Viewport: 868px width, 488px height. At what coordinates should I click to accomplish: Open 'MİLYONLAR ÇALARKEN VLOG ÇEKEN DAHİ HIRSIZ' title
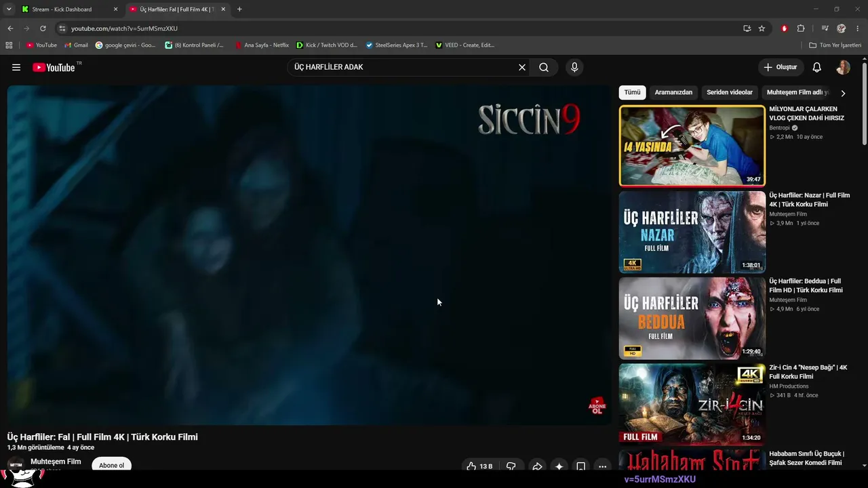pyautogui.click(x=807, y=113)
